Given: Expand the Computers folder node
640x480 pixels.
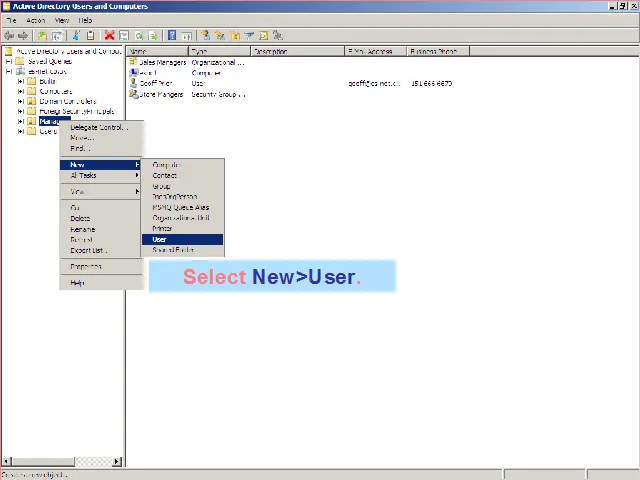Looking at the screenshot, I should pos(21,91).
